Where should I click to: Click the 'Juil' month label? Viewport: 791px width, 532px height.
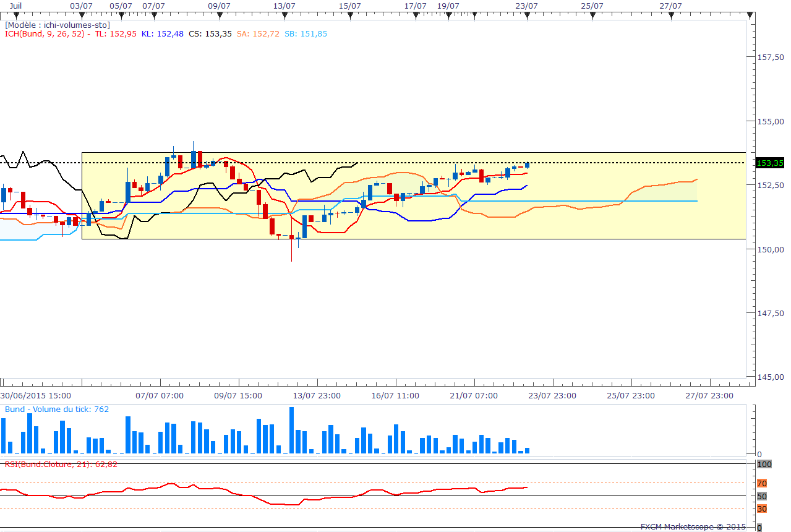click(17, 6)
